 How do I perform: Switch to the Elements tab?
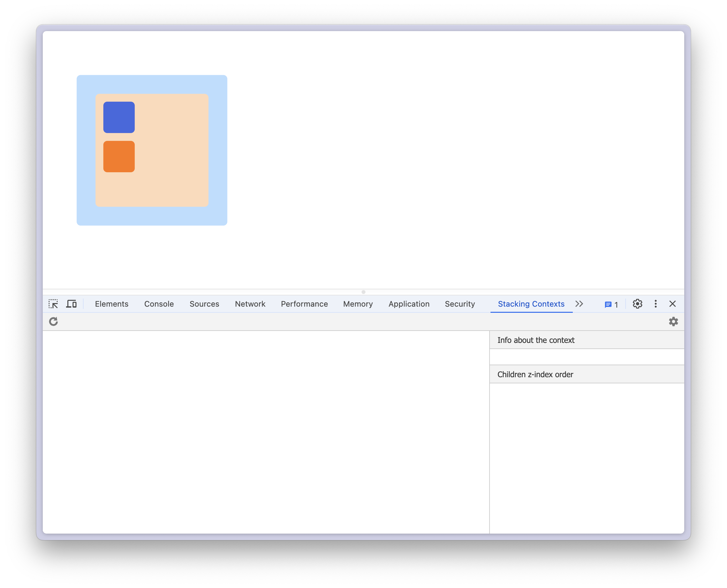pyautogui.click(x=111, y=304)
